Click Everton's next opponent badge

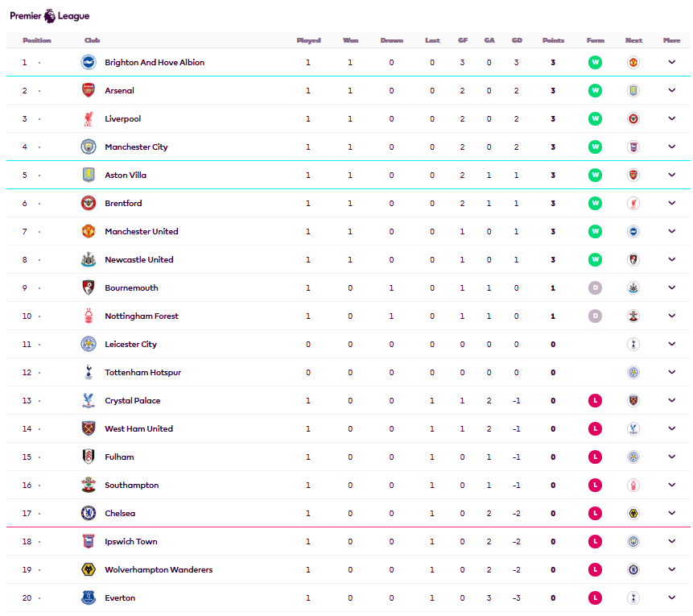point(633,597)
